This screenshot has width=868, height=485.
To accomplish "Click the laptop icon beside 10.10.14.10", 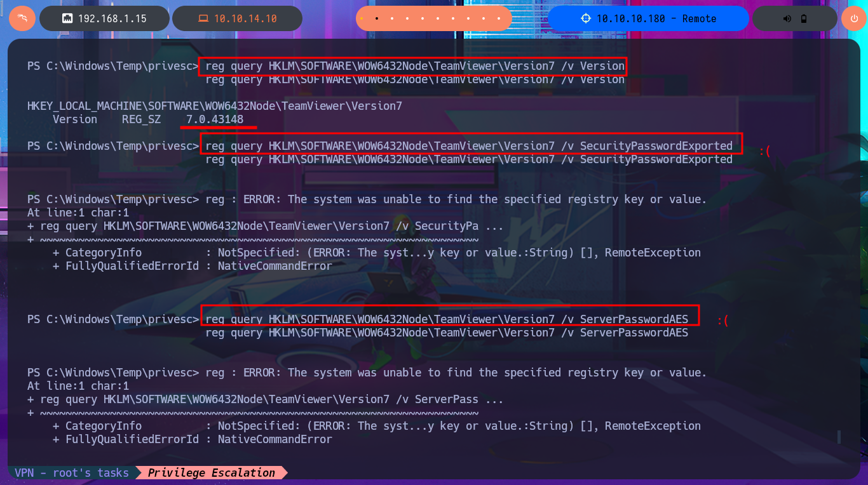I will pos(203,18).
